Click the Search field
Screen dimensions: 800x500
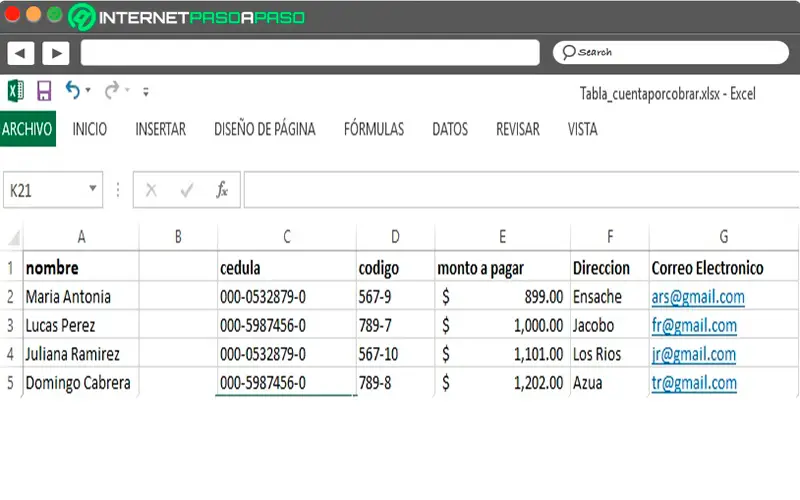tap(670, 53)
